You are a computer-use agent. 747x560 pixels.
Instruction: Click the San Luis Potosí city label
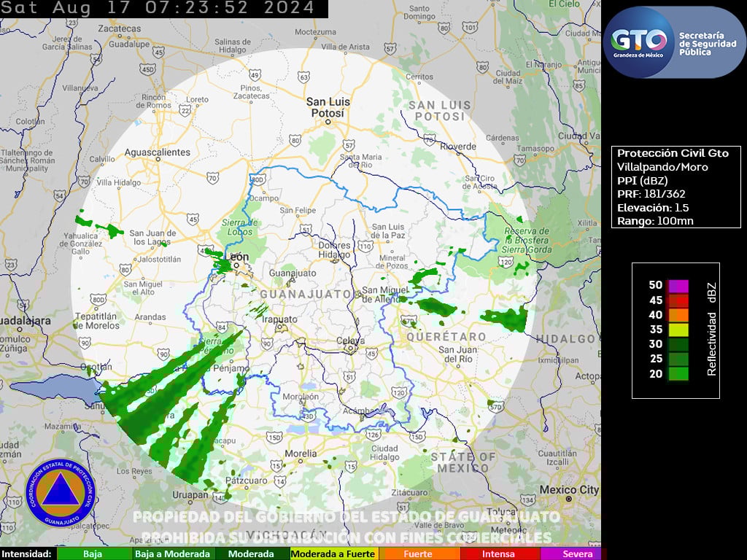coord(328,107)
